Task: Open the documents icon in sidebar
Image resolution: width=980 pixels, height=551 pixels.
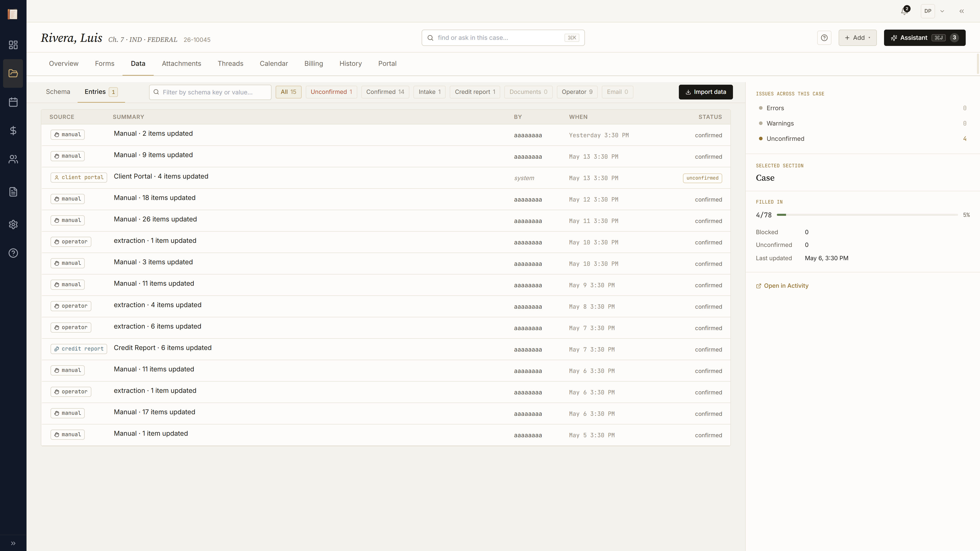Action: [13, 192]
